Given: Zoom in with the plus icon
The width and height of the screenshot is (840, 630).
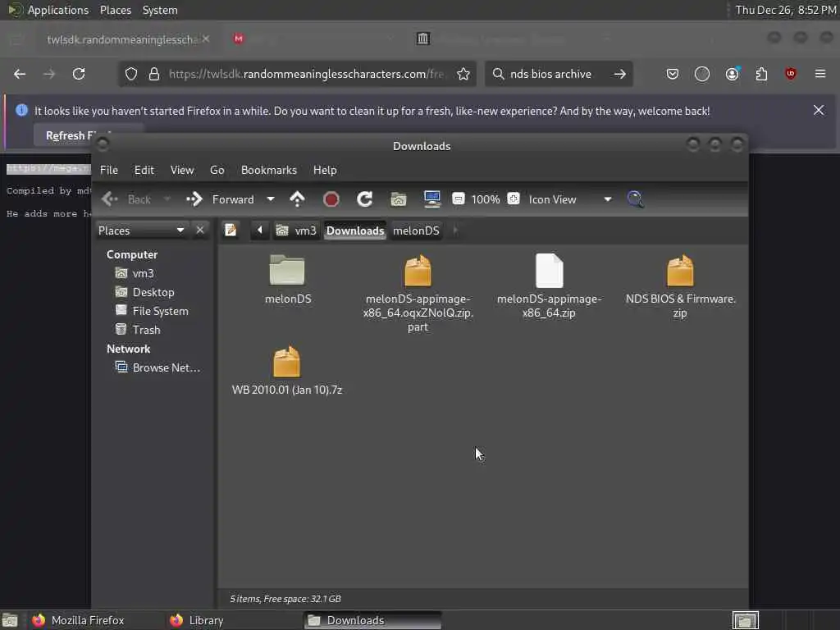Looking at the screenshot, I should (x=514, y=199).
